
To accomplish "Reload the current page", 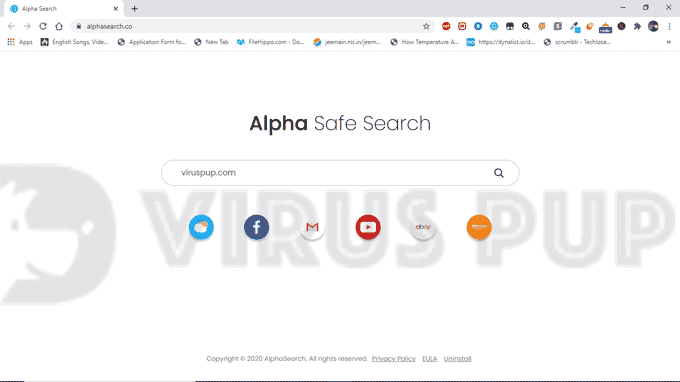I will 43,26.
